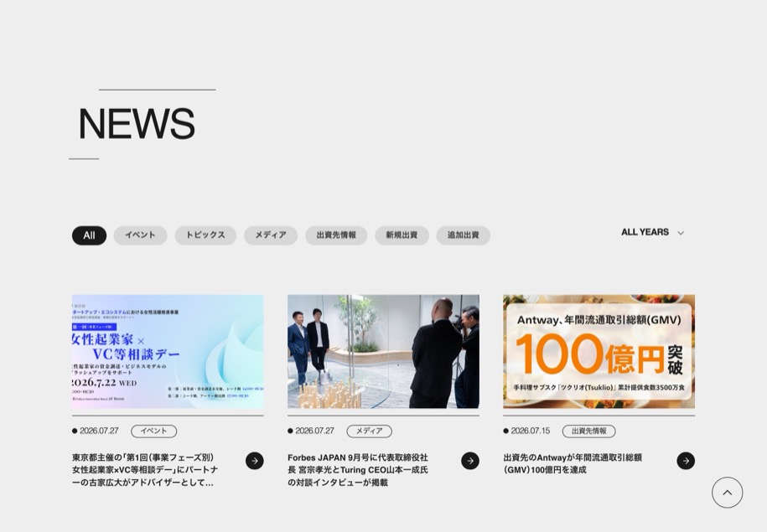The image size is (767, 532).
Task: Expand the ALL YEARS dropdown
Action: tap(652, 232)
